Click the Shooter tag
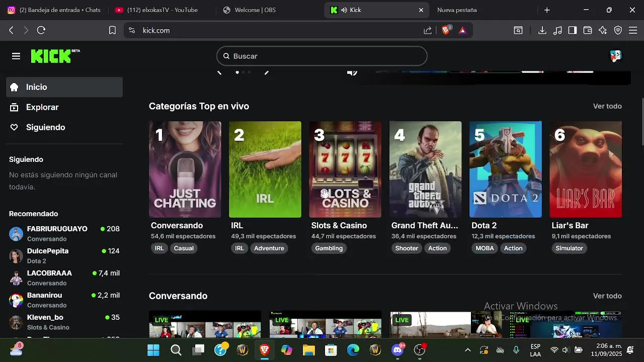This screenshot has height=362, width=644. pos(407,248)
